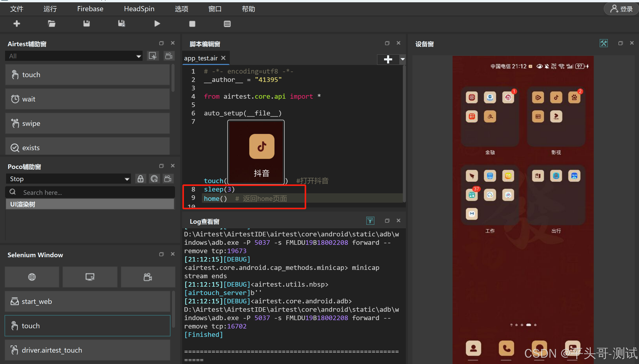Click the Save script floppy icon
The height and width of the screenshot is (364, 639).
[x=87, y=24]
